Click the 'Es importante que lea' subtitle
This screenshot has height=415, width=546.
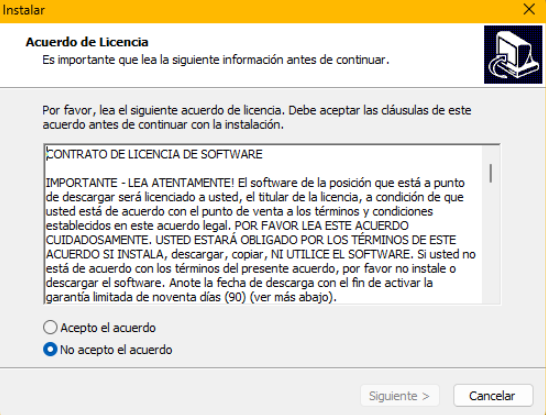[x=216, y=60]
